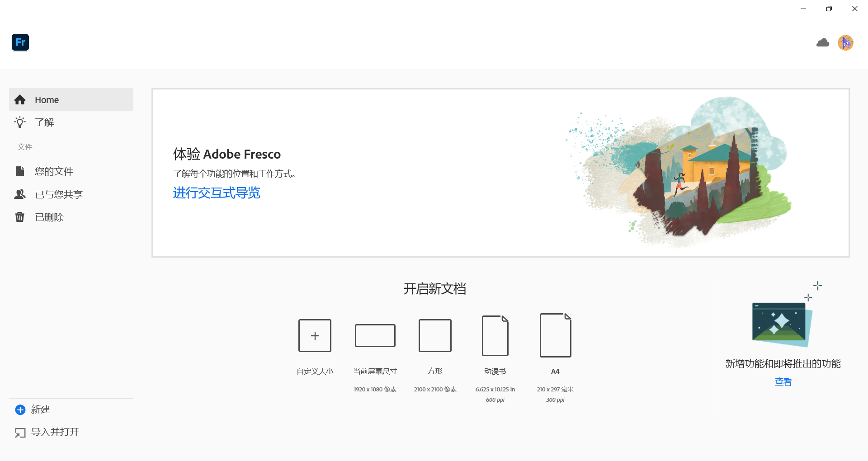
Task: Open 已与您共享 shared files
Action: click(x=71, y=194)
